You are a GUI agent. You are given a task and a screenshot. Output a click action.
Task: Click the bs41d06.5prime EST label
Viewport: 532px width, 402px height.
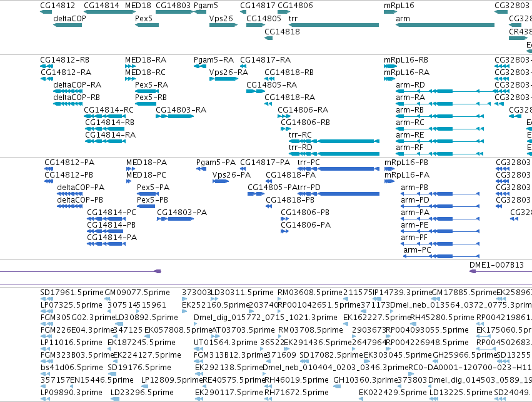coord(71,368)
